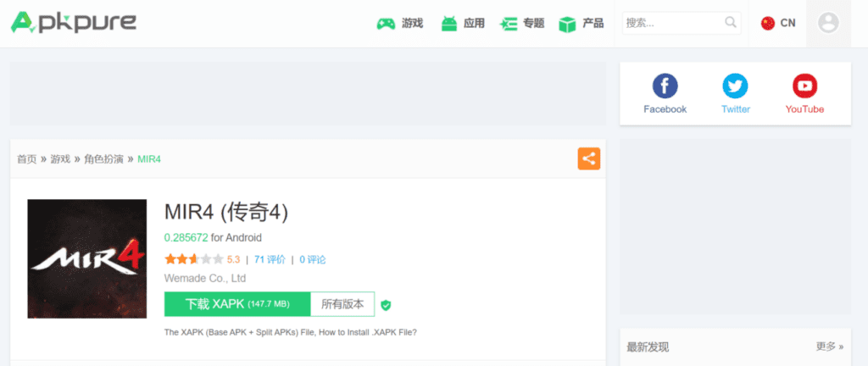
Task: Open the Facebook page icon
Action: [665, 86]
